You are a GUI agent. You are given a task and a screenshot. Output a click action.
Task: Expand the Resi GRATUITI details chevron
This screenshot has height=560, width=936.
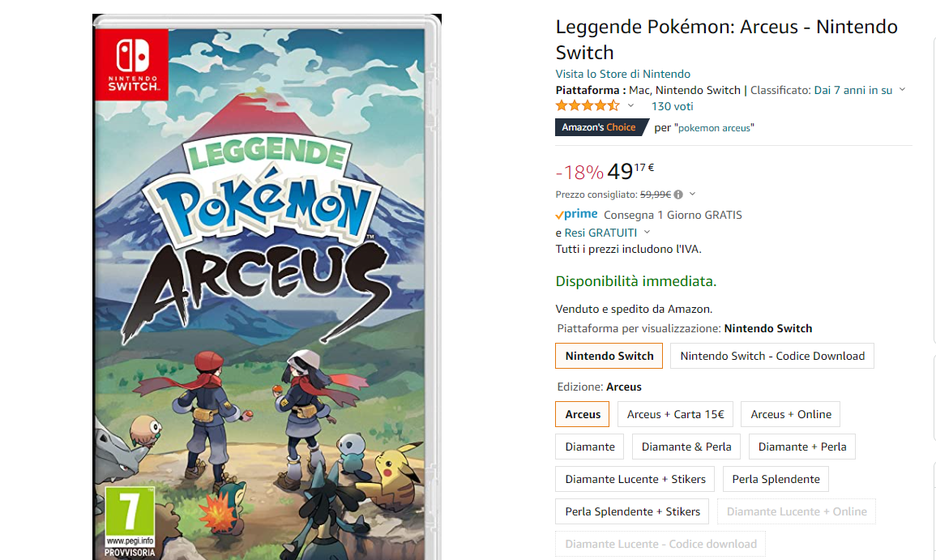pyautogui.click(x=647, y=233)
